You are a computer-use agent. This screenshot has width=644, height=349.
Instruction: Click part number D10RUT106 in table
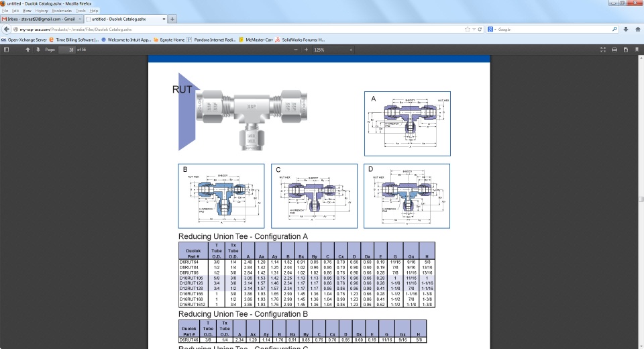pos(191,279)
